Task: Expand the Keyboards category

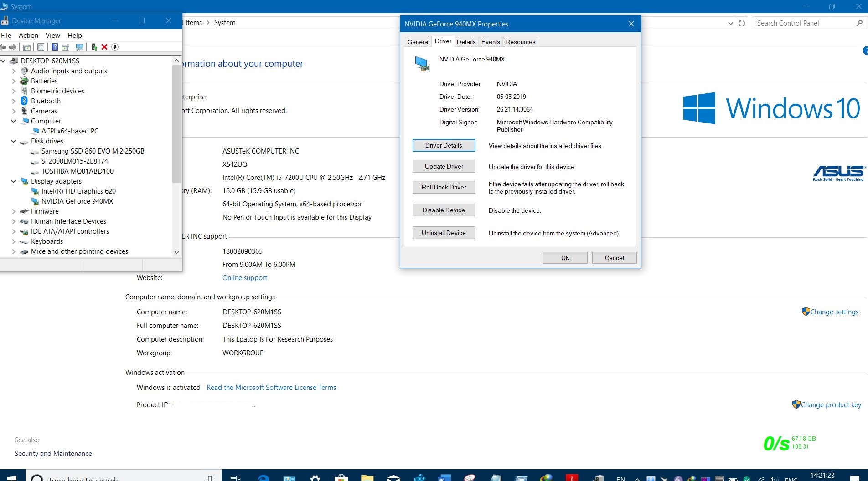Action: coord(13,241)
